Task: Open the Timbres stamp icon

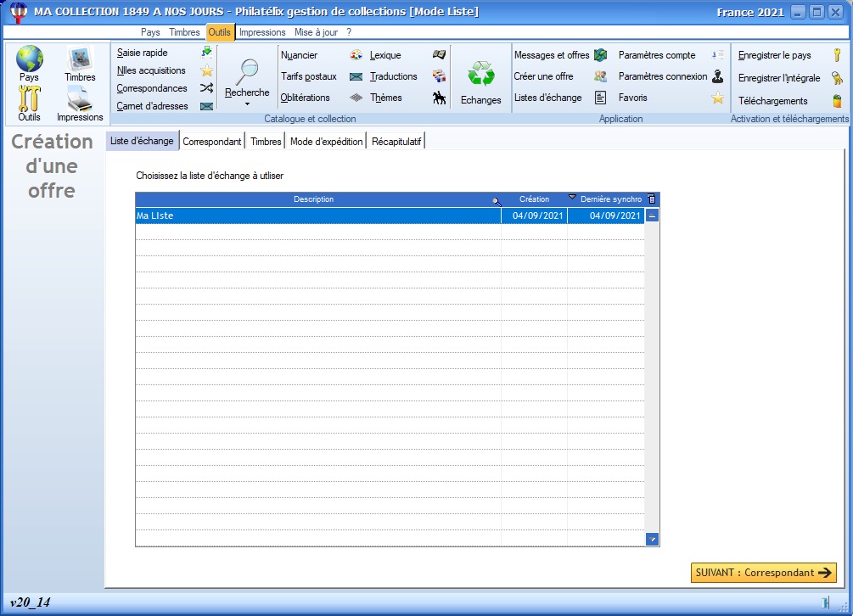Action: [x=80, y=59]
